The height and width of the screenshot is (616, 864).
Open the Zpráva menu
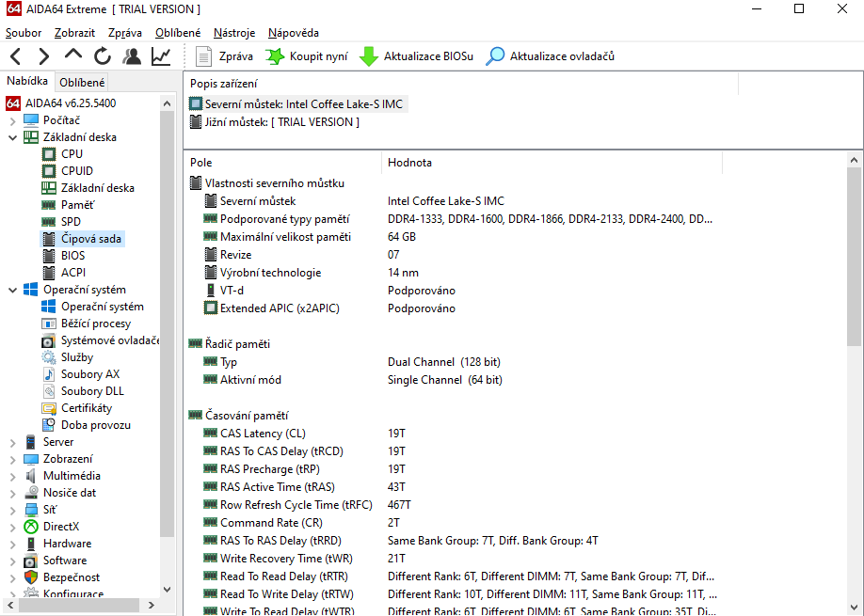coord(125,33)
